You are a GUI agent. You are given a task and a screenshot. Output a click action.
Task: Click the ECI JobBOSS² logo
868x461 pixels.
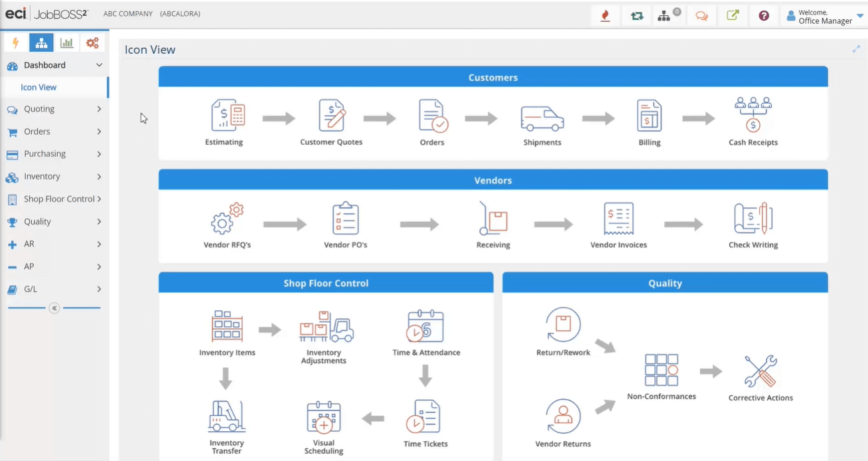click(x=46, y=13)
